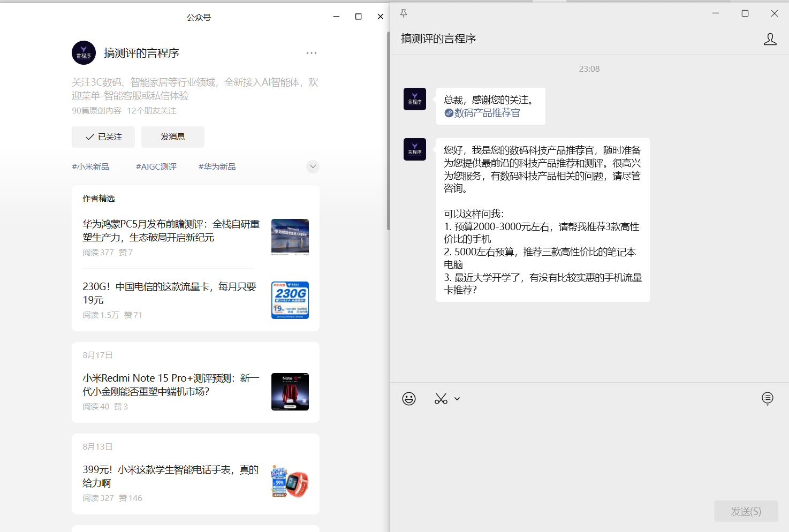The image size is (789, 532).
Task: Click the 搞测评的言程序 account avatar
Action: (84, 52)
